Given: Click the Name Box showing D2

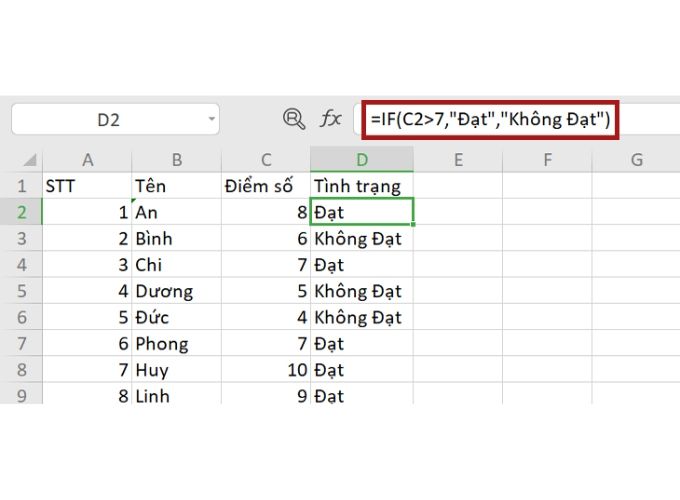Looking at the screenshot, I should click(108, 120).
